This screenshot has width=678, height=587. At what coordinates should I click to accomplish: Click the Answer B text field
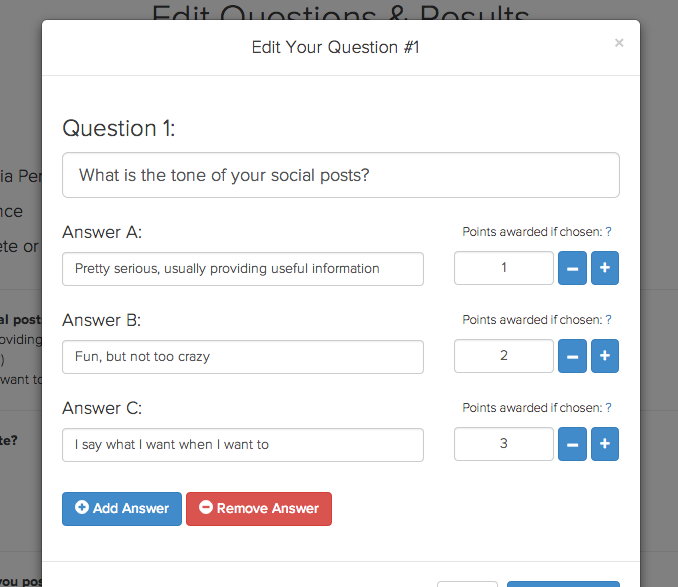pyautogui.click(x=243, y=356)
